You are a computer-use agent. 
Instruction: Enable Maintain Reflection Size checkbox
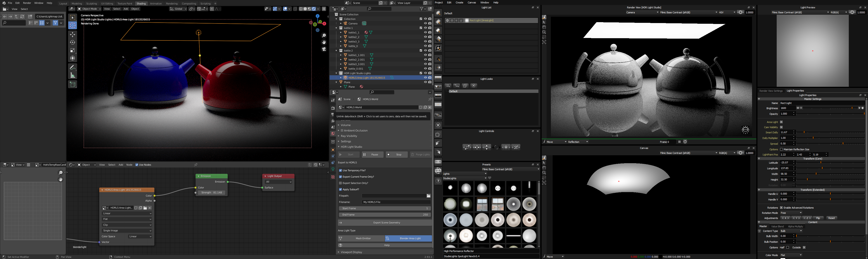pyautogui.click(x=781, y=150)
